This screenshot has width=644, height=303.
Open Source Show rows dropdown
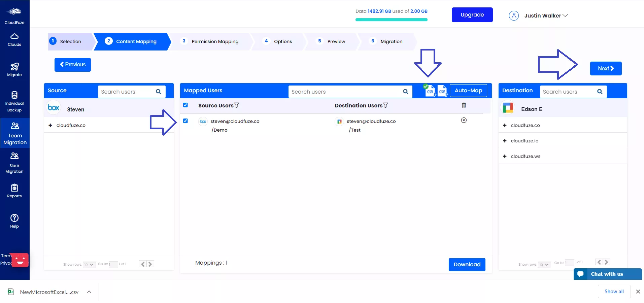click(89, 265)
